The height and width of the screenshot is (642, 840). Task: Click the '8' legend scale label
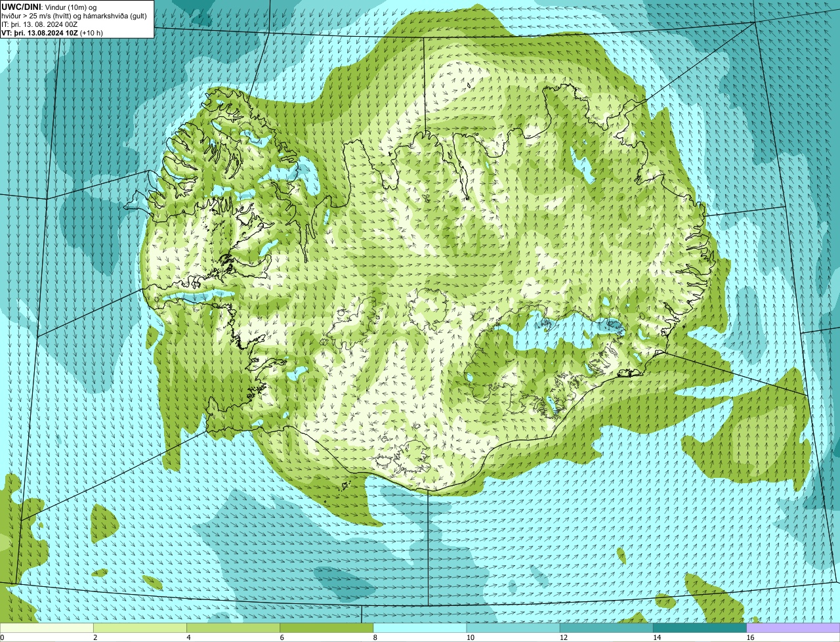point(375,637)
